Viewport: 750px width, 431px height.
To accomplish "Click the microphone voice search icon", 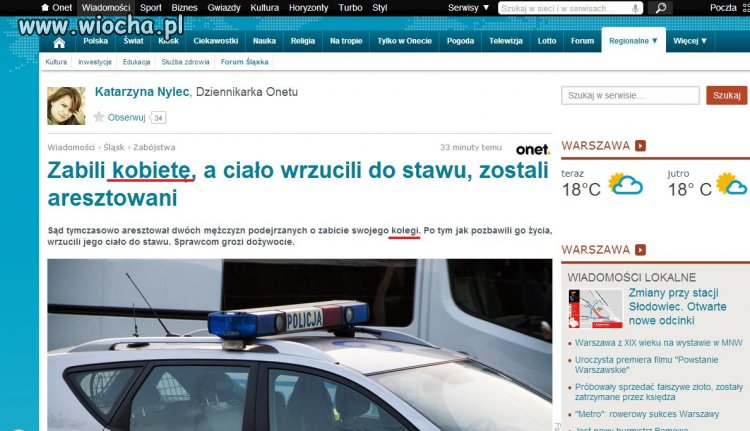I will pyautogui.click(x=635, y=8).
